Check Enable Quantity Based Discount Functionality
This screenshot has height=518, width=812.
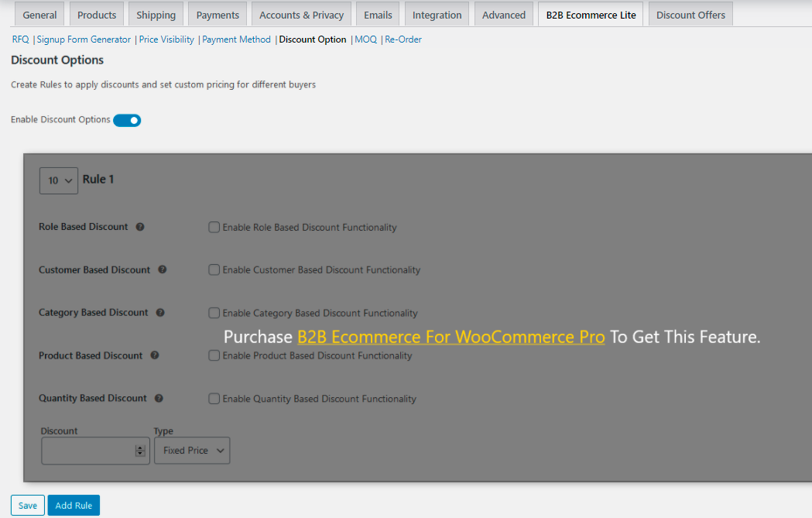click(x=214, y=398)
